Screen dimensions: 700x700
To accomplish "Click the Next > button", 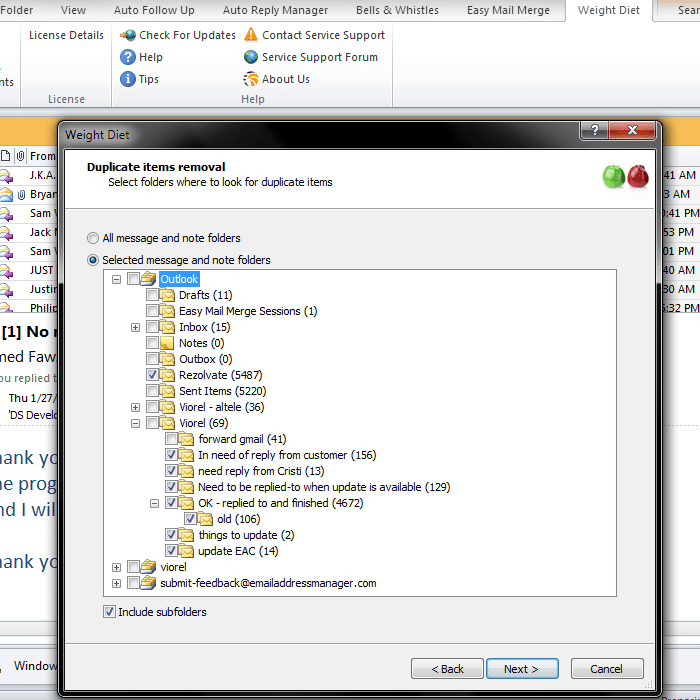I will click(522, 669).
